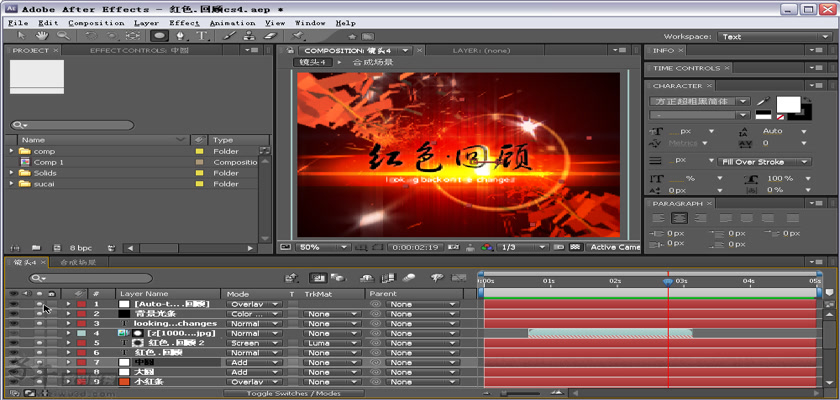This screenshot has height=400, width=840.
Task: Click Draft 3D icon in timeline
Action: [338, 278]
